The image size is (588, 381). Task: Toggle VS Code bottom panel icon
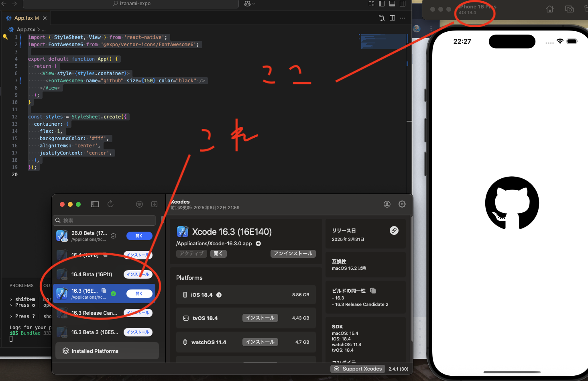pyautogui.click(x=392, y=4)
